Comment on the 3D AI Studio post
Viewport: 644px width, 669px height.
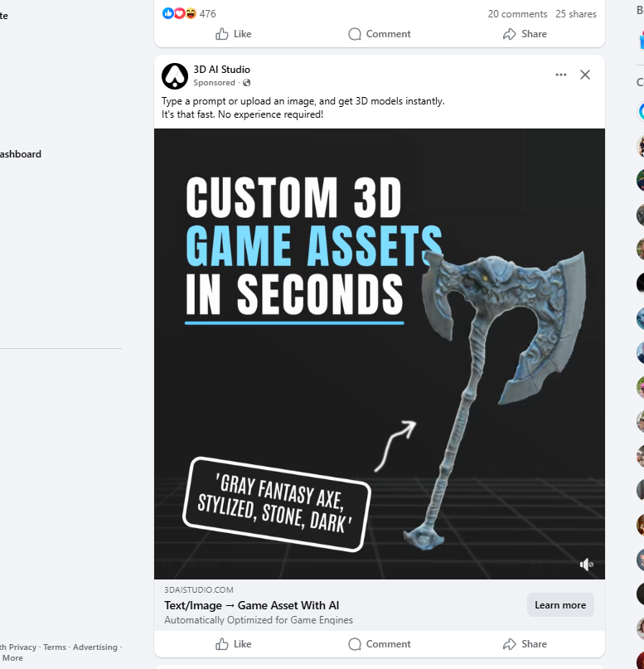pos(379,644)
